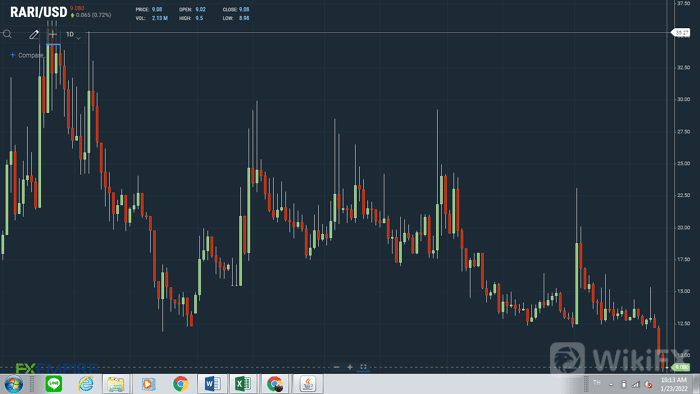
Task: Click the 35.27 crosshair price label
Action: [681, 33]
